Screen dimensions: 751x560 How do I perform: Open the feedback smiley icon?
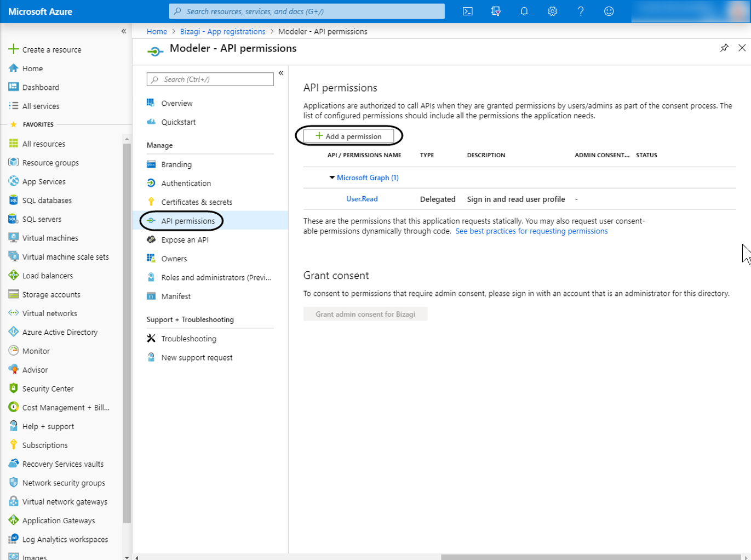609,11
